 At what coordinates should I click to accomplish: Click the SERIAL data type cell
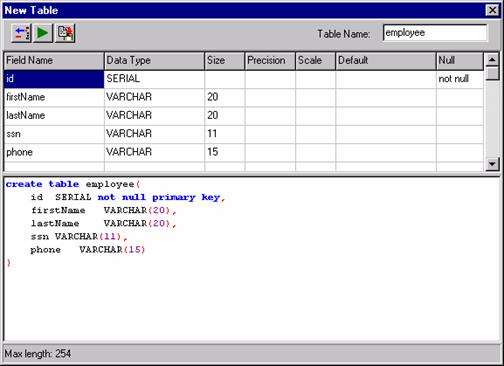click(x=154, y=79)
